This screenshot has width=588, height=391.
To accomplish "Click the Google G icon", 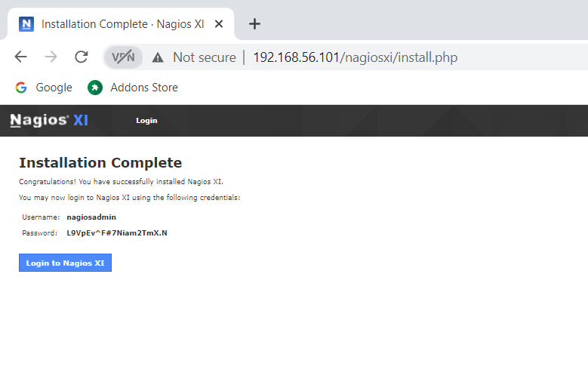I will point(21,88).
